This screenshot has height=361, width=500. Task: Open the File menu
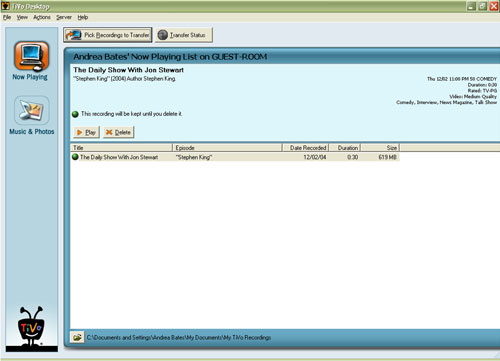7,17
